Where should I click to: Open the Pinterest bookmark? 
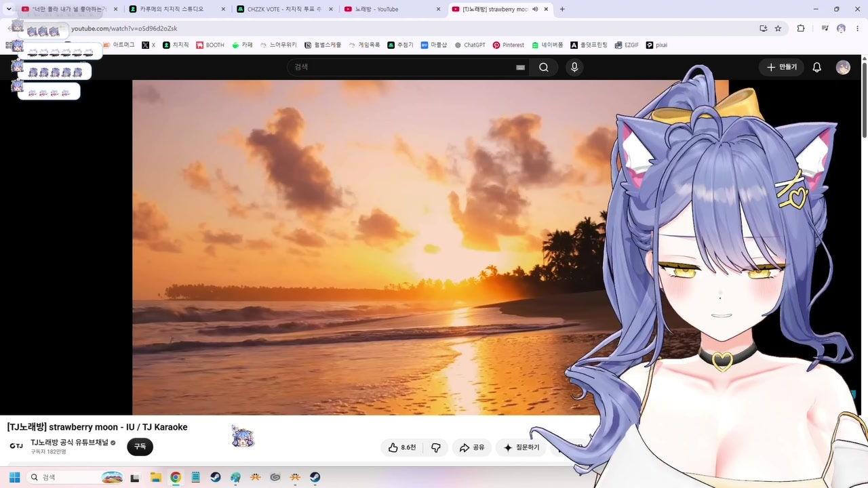point(509,45)
